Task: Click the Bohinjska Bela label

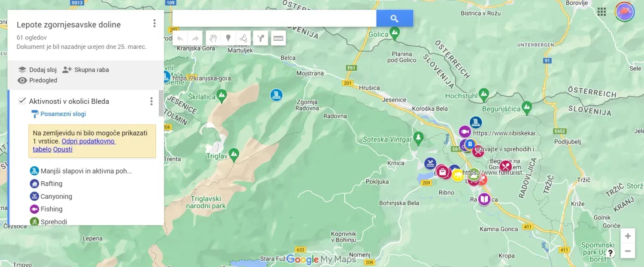Action: (399, 203)
